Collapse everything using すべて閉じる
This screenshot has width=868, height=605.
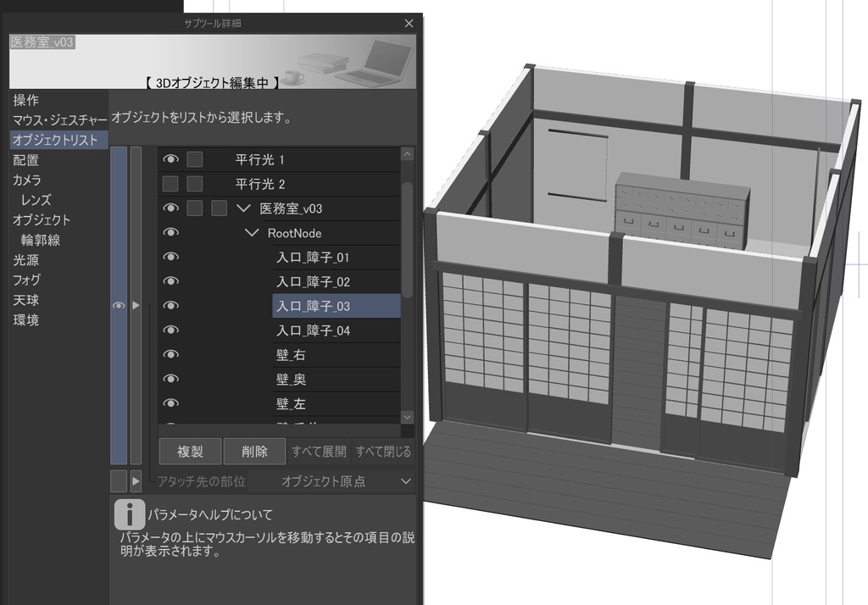[x=382, y=451]
